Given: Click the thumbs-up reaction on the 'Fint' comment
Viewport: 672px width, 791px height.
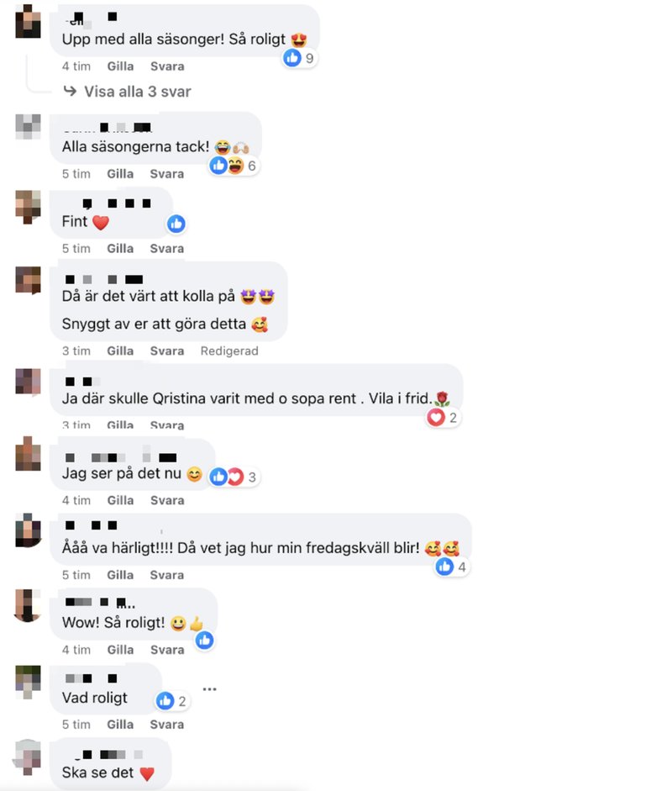Looking at the screenshot, I should coord(176,224).
